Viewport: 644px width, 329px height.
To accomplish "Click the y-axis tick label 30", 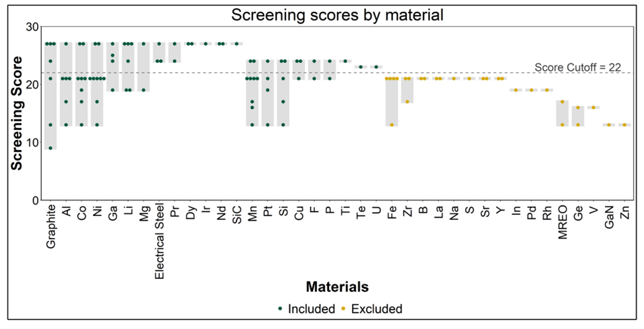I will [x=32, y=26].
